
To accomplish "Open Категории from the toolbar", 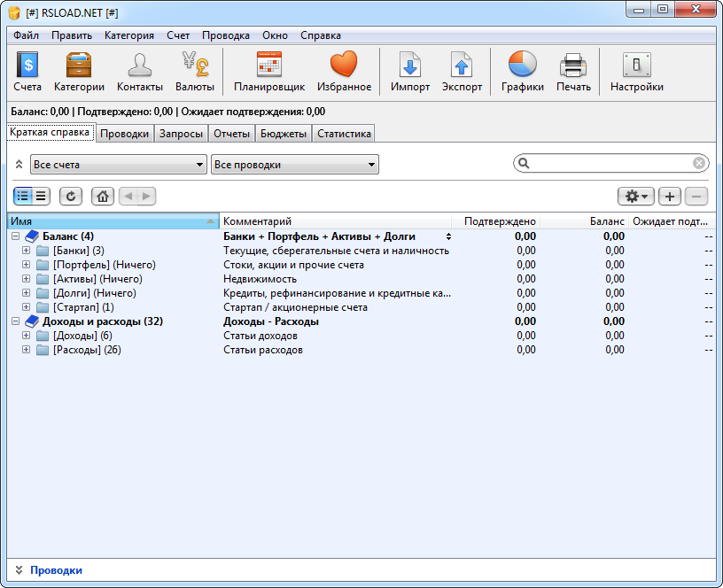I will tap(79, 71).
